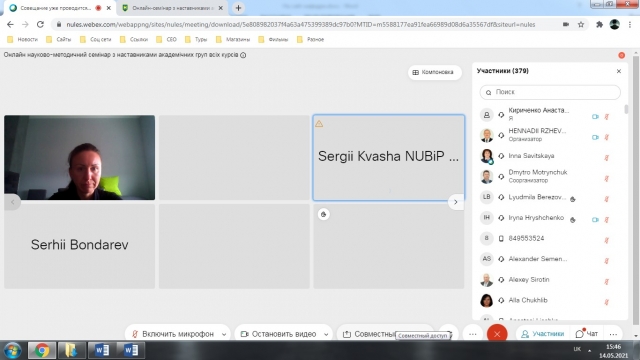Open the Соц сети bookmarks folder
Image resolution: width=640 pixels, height=360 pixels.
pos(96,40)
